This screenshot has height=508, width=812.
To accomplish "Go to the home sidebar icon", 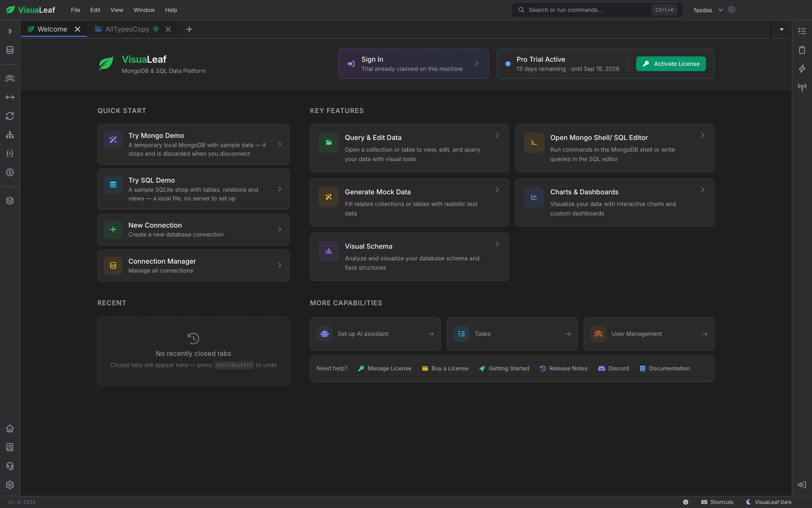I will (x=10, y=428).
